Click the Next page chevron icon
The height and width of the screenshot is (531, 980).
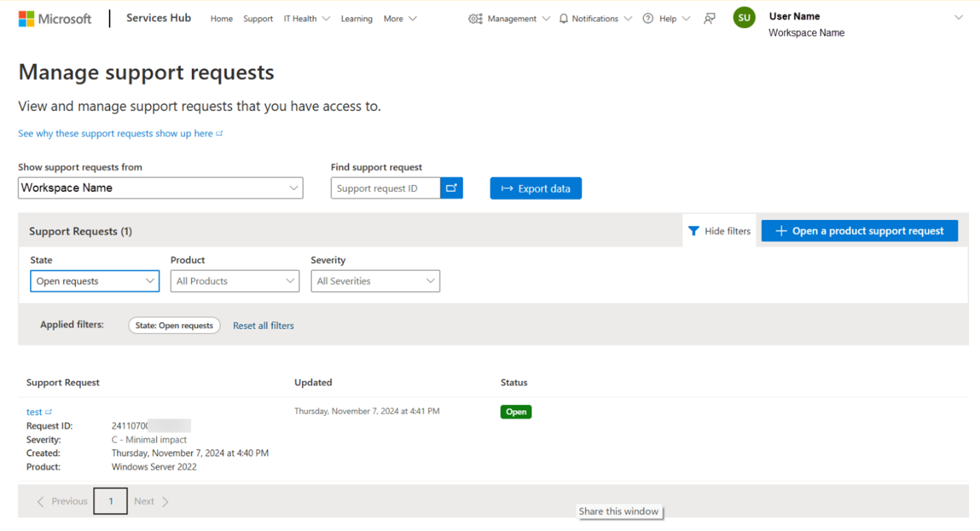[x=165, y=502]
